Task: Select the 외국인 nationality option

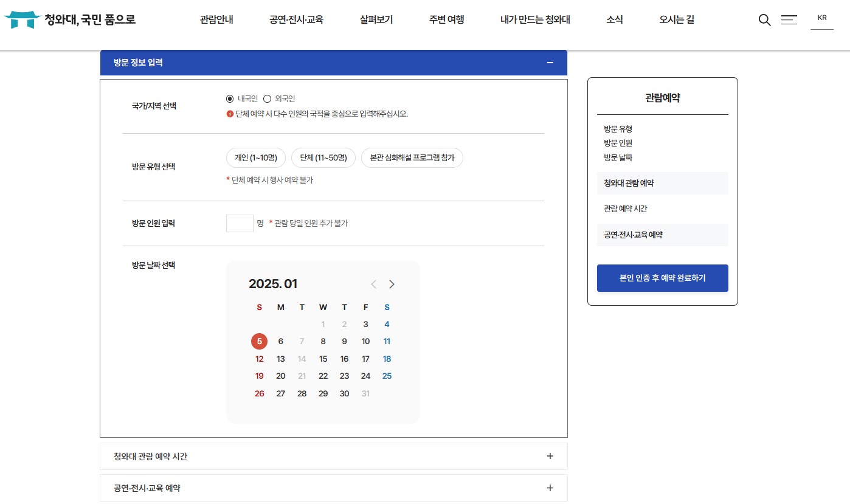Action: click(268, 98)
